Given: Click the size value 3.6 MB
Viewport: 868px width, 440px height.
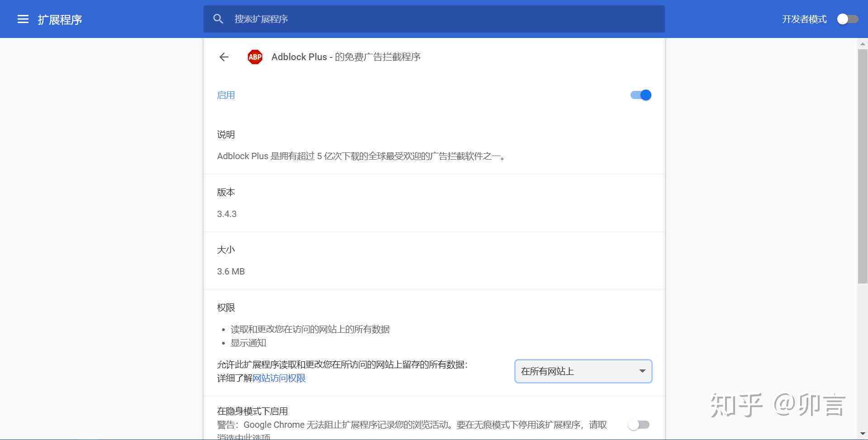Looking at the screenshot, I should click(231, 271).
